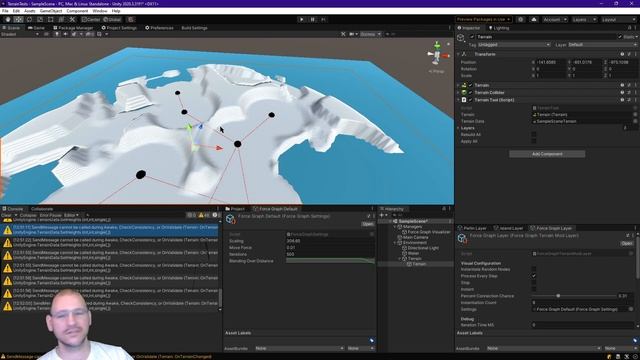Toggle Terrain object active checkbox
Image resolution: width=640 pixels, height=360 pixels.
[x=472, y=37]
